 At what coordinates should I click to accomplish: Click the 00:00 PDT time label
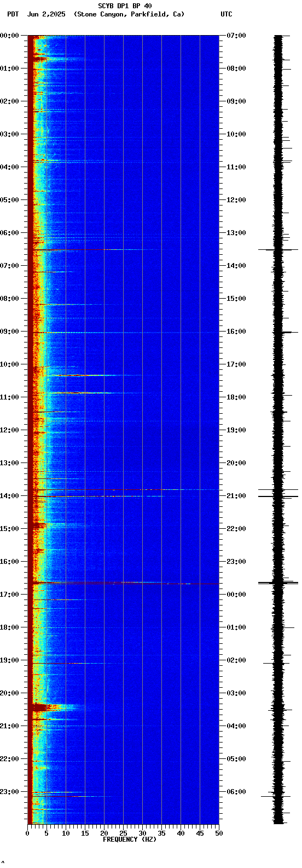point(9,36)
